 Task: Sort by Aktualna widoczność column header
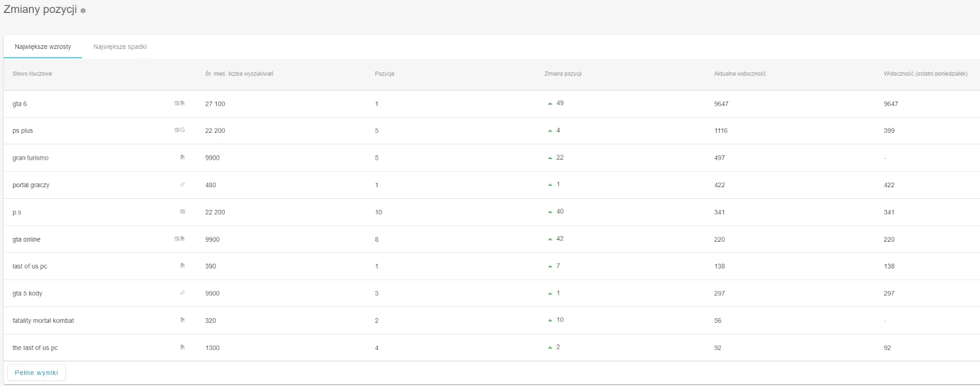click(x=740, y=74)
